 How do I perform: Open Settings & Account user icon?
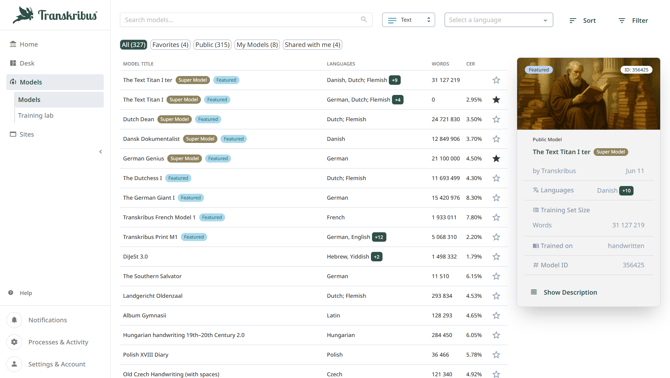point(14,364)
